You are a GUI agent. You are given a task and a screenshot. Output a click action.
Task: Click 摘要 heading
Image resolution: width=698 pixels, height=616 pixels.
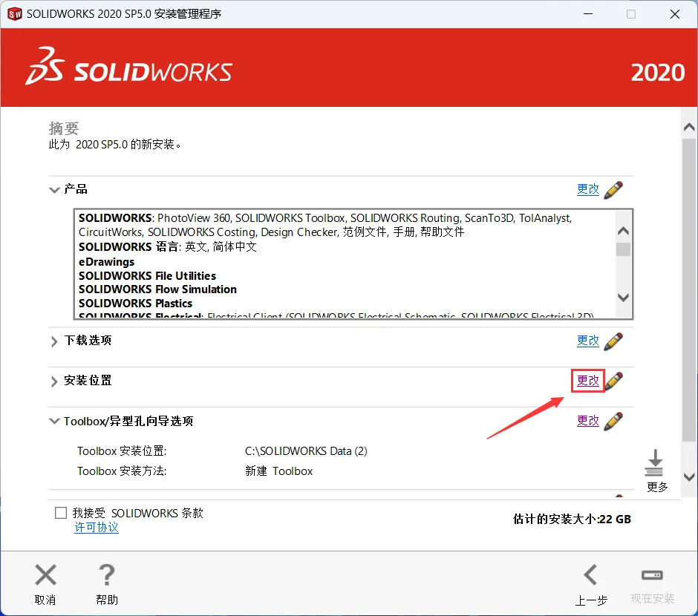click(x=64, y=128)
